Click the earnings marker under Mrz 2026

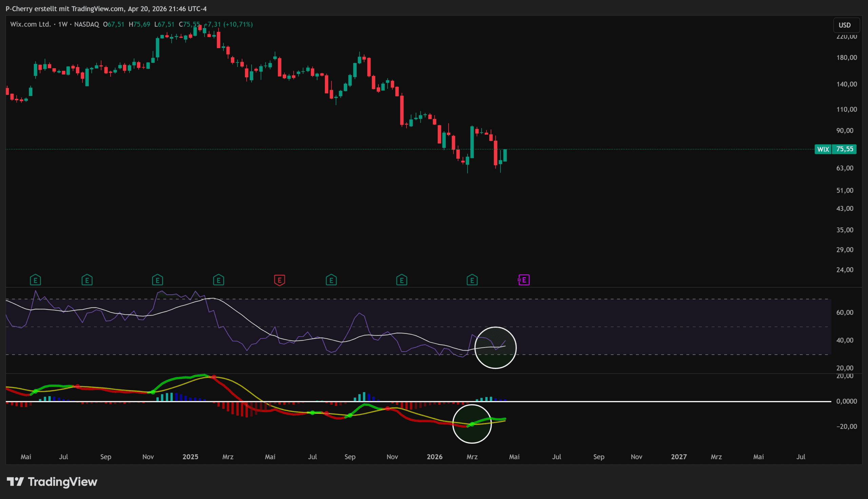[472, 280]
